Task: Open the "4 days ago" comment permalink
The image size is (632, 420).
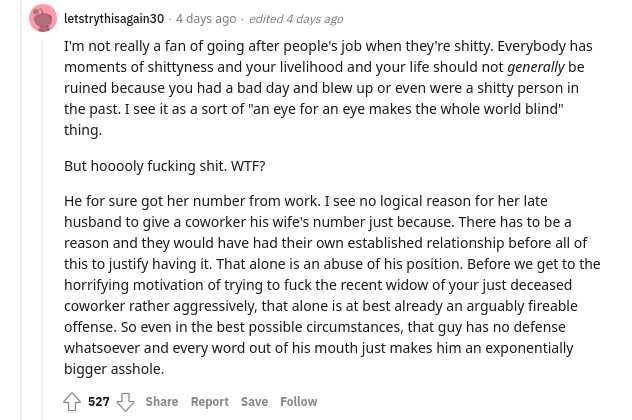Action: click(206, 19)
